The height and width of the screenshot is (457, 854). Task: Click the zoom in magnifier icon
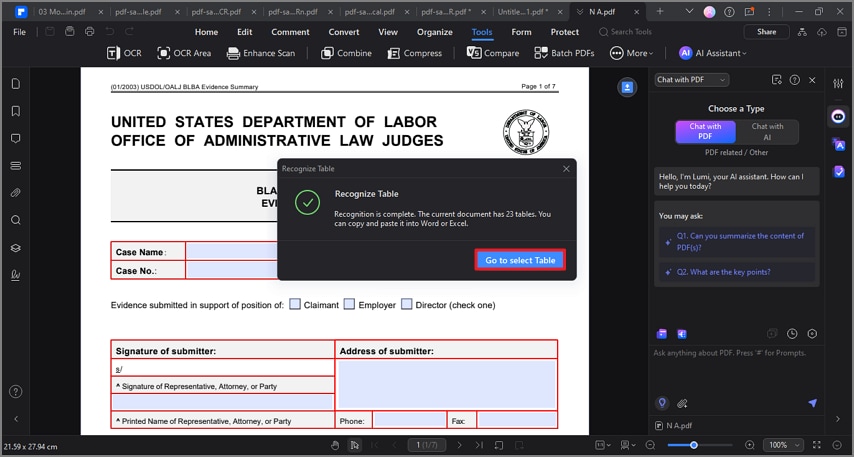click(x=750, y=445)
